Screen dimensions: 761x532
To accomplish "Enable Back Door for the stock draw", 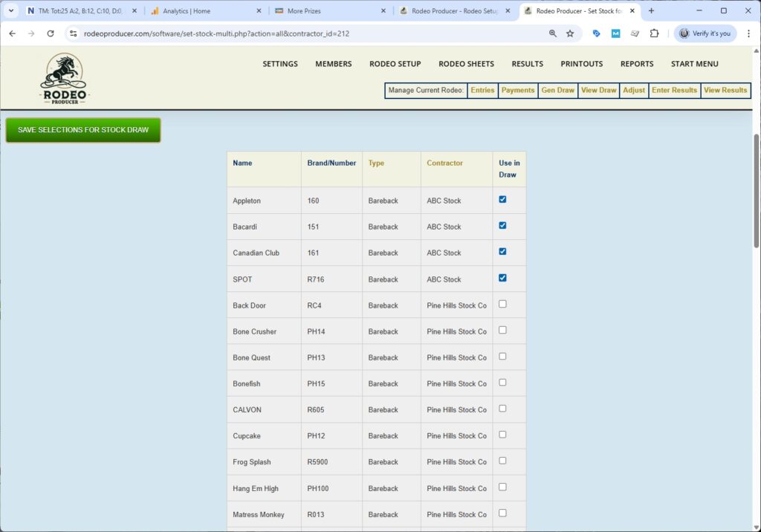I will point(502,303).
